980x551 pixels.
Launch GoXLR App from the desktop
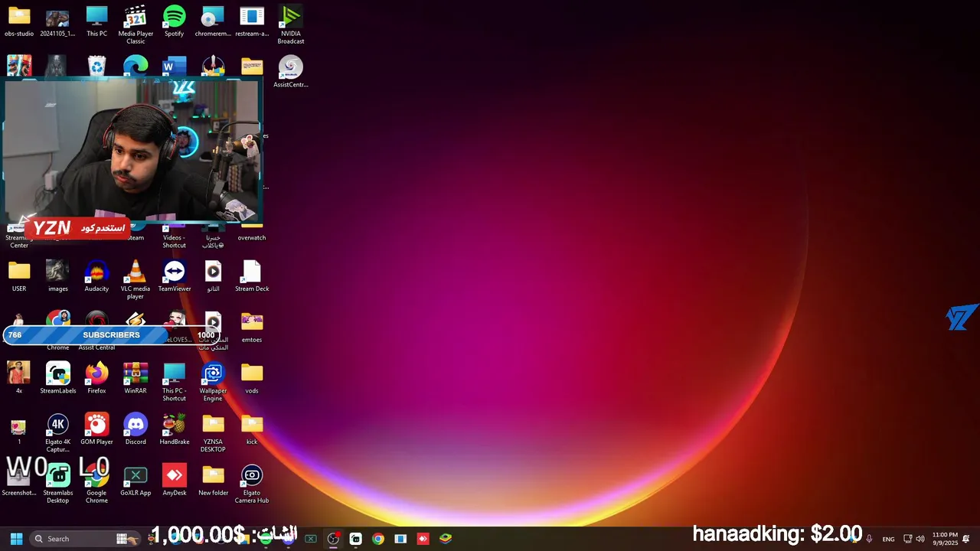136,481
